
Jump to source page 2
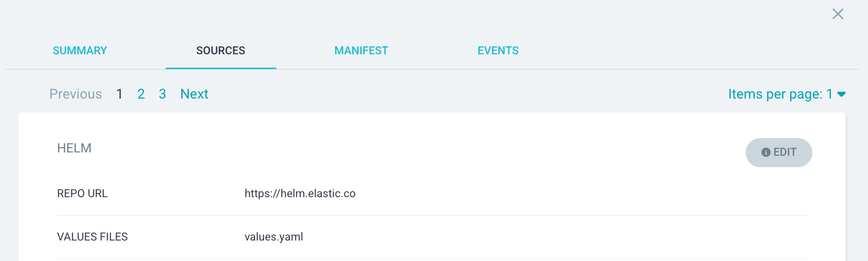[x=141, y=94]
